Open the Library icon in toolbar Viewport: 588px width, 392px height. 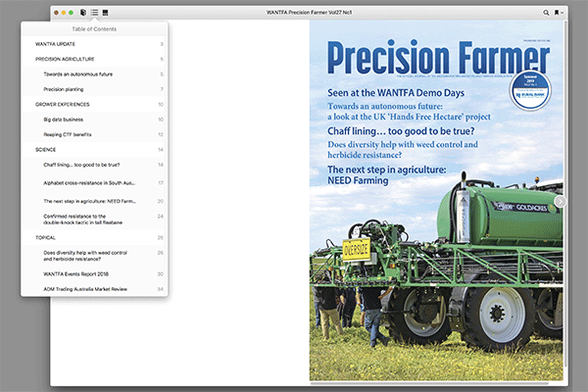click(x=83, y=13)
